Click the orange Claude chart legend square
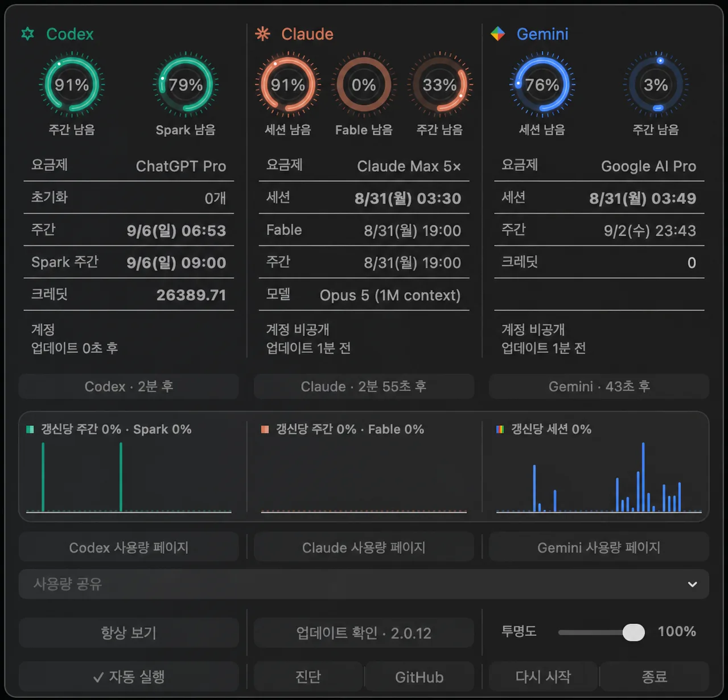The image size is (728, 700). [265, 429]
